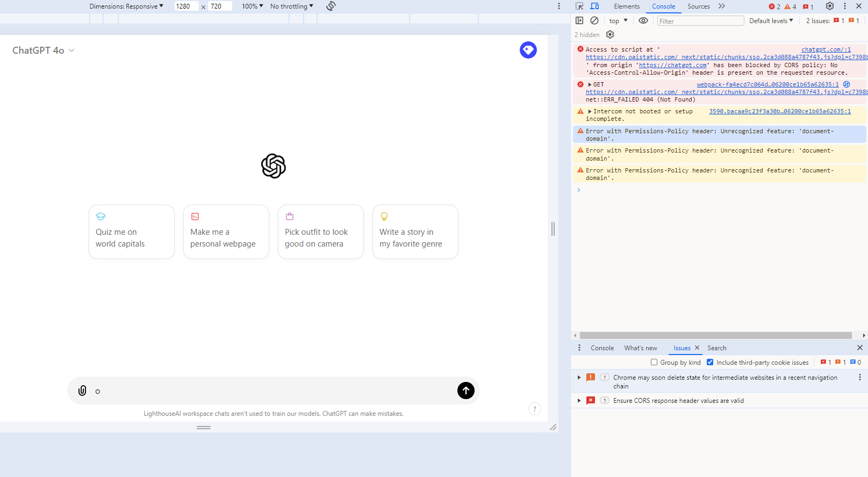Click the 'Write a story in my favorite genre' card

415,232
